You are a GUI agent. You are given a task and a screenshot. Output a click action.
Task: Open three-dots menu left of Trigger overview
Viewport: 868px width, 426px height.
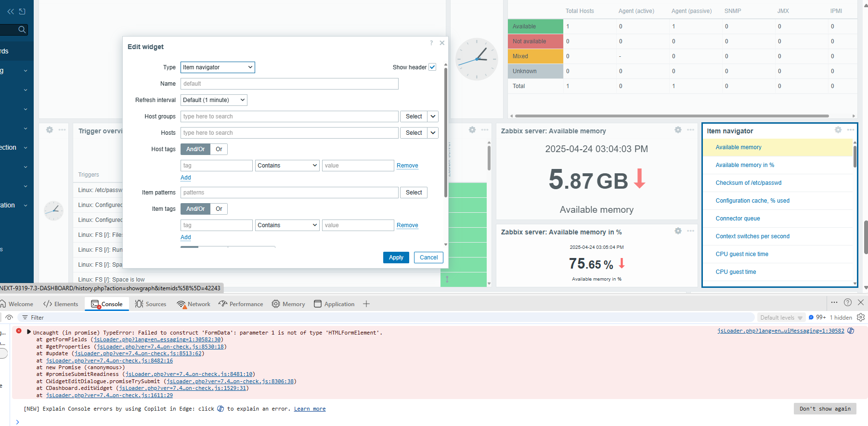tap(62, 130)
